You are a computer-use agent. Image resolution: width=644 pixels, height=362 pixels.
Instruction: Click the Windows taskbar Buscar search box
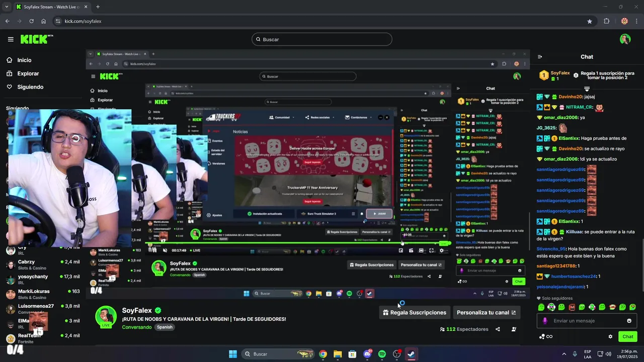point(278,354)
